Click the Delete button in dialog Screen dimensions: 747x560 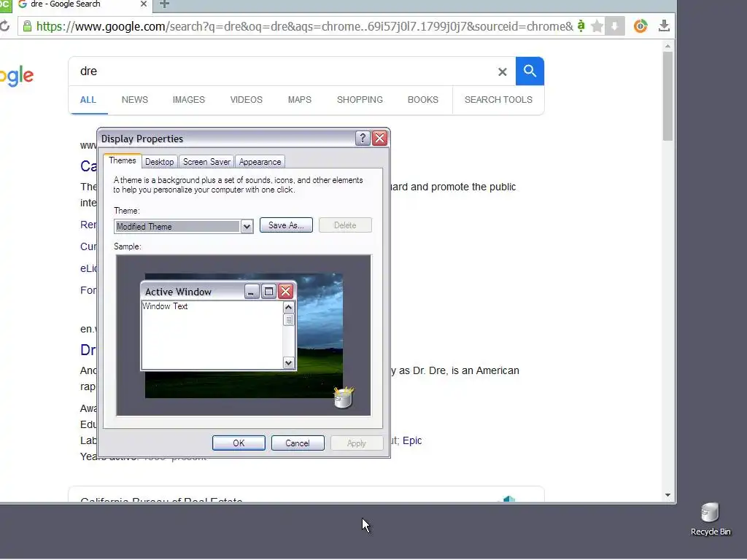pyautogui.click(x=345, y=225)
